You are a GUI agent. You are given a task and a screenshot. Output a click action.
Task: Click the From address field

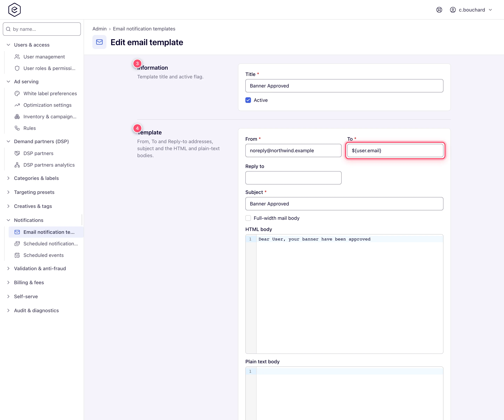click(293, 150)
